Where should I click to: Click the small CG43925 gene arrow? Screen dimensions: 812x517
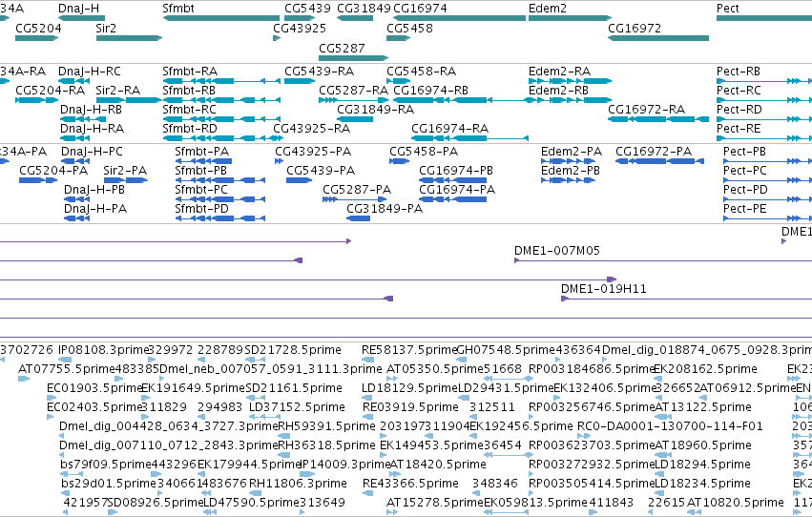[277, 38]
